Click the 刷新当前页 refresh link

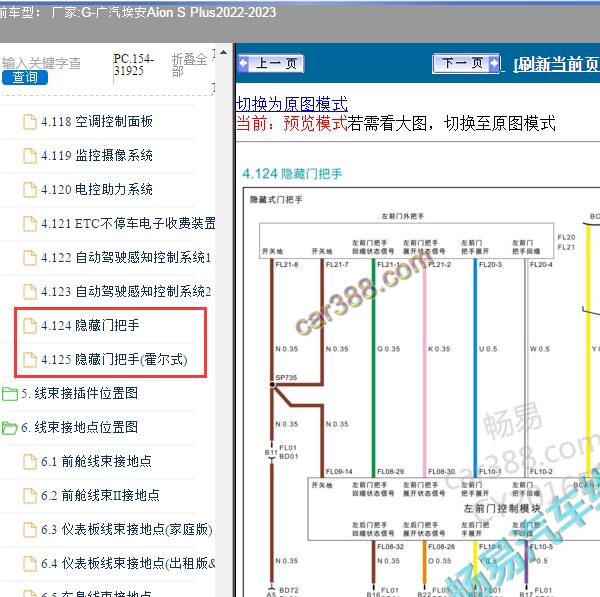pos(556,64)
